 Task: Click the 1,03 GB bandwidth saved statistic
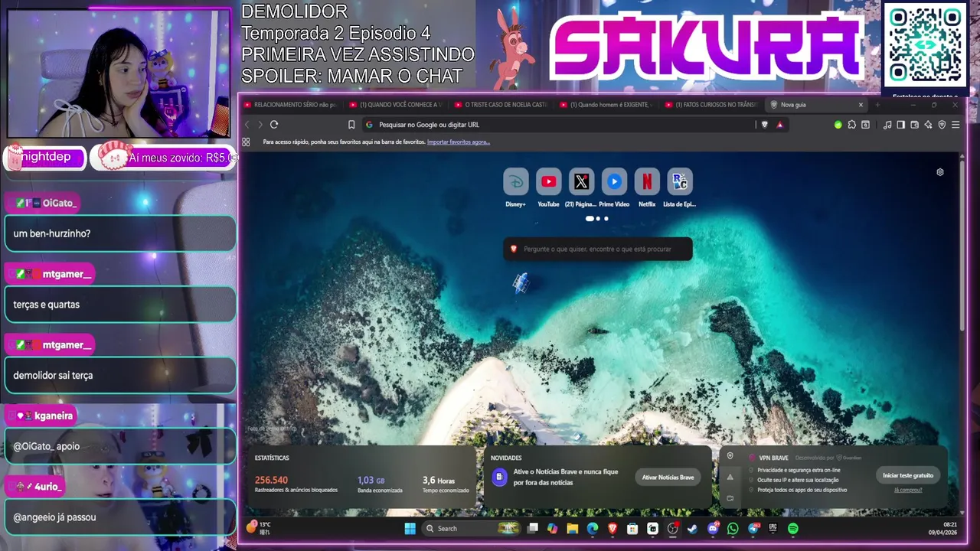click(x=381, y=484)
